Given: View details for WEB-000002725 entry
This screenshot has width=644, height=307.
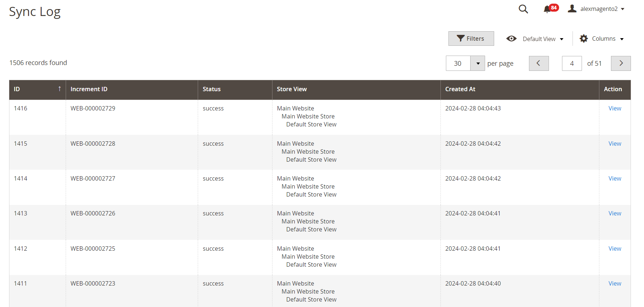Looking at the screenshot, I should click(x=614, y=249).
